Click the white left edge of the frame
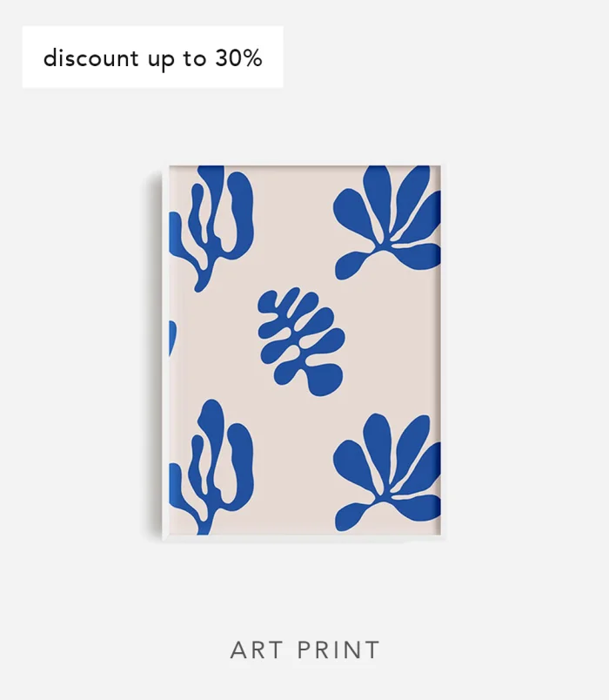Image resolution: width=609 pixels, height=700 pixels. [x=165, y=353]
